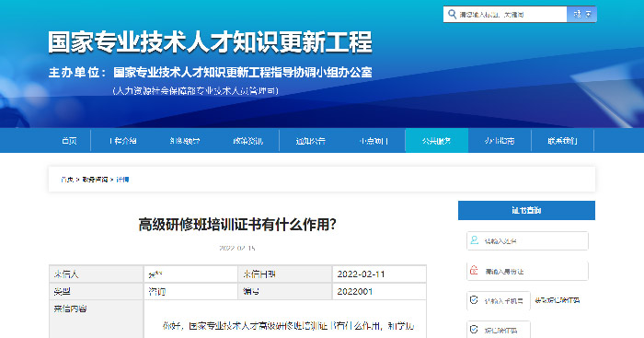Open the 首页 navigation tab
The image size is (644, 338).
click(x=69, y=141)
